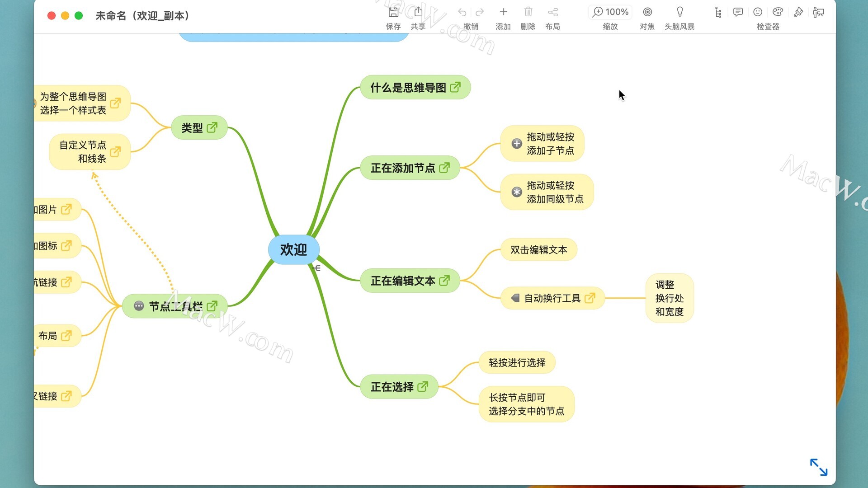
Task: Open the outline inspector icon
Action: 718,12
